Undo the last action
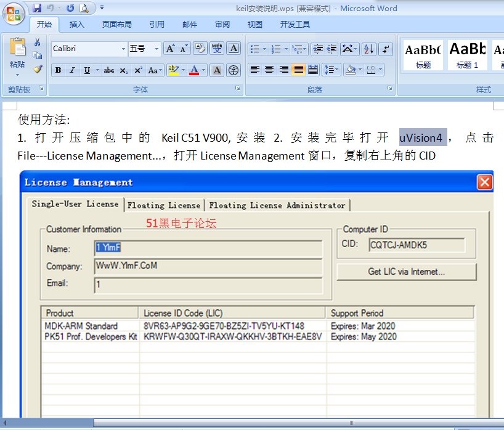504x430 pixels. pos(51,8)
